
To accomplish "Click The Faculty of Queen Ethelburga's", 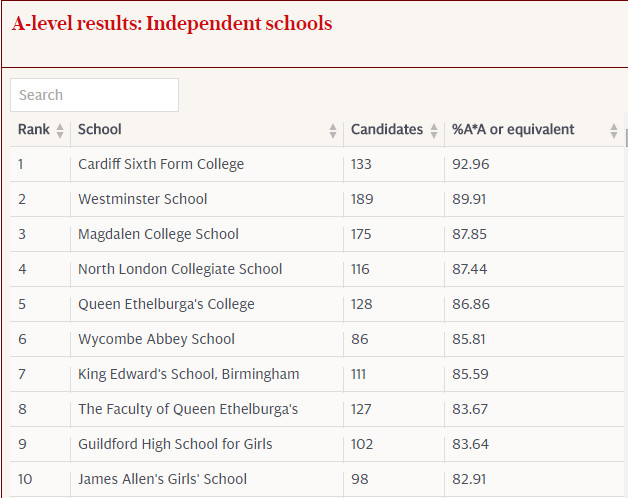I will [x=188, y=409].
